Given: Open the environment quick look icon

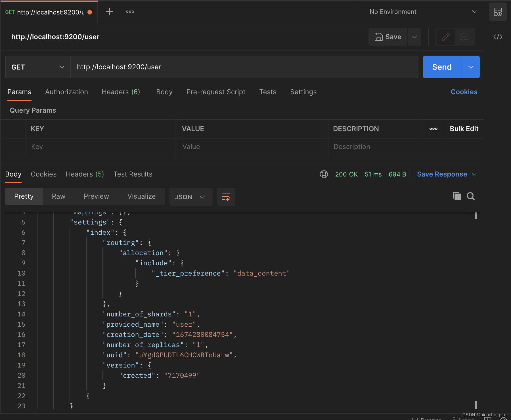Looking at the screenshot, I should [x=498, y=12].
